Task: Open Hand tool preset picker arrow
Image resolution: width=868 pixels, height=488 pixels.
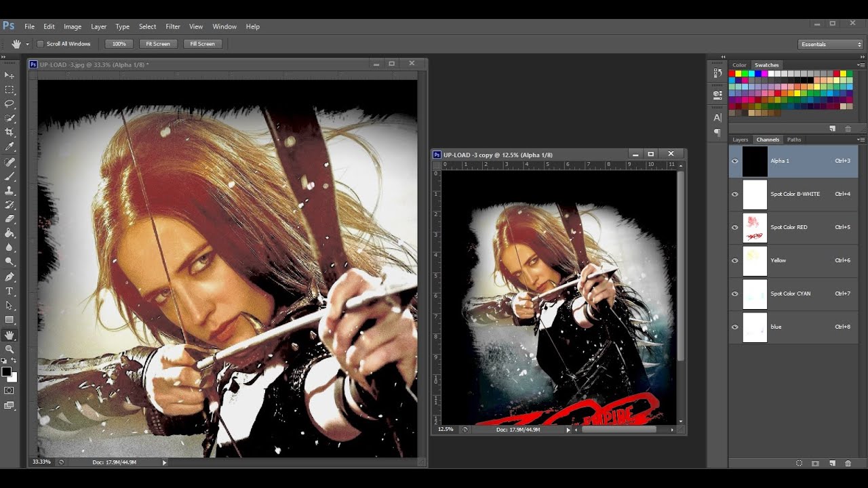Action: coord(27,44)
